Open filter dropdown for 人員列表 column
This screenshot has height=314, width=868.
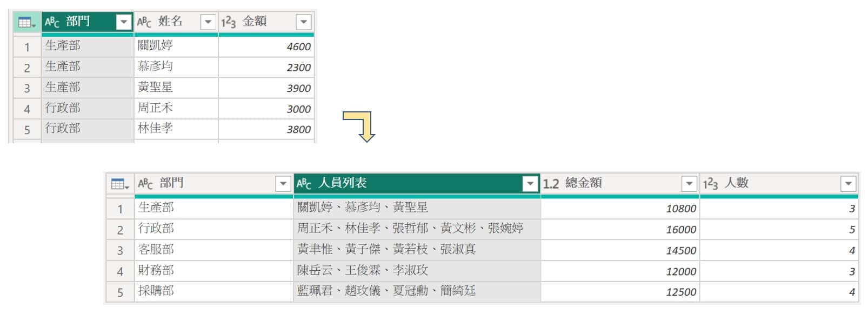click(530, 184)
